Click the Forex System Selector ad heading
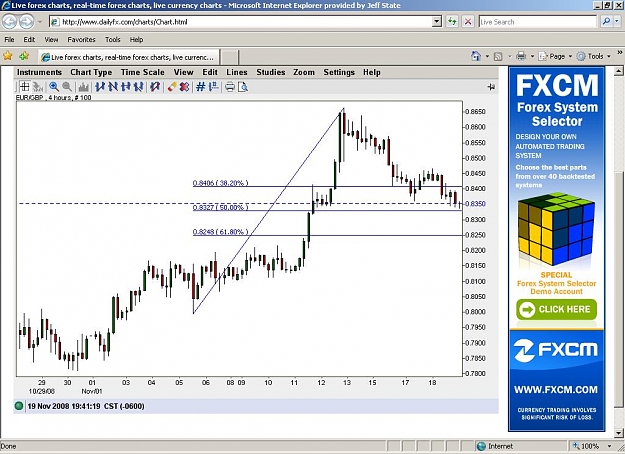The image size is (625, 454). click(557, 114)
